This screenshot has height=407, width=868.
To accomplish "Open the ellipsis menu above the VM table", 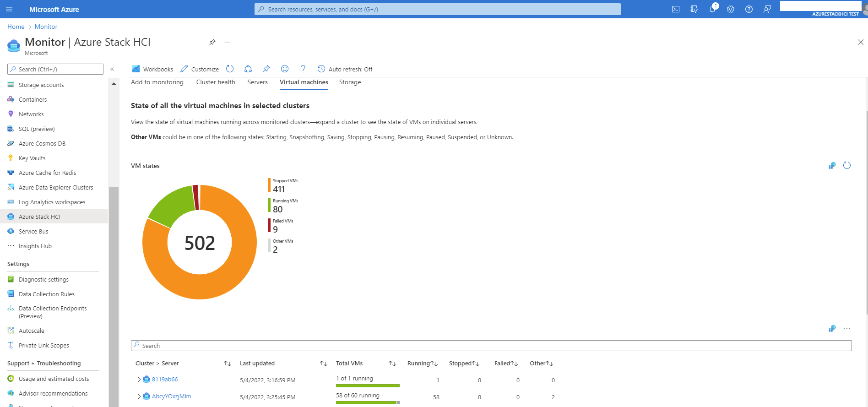I will coord(847,328).
